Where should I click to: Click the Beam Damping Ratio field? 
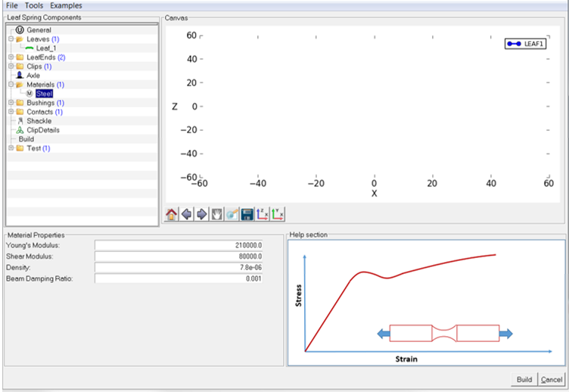pyautogui.click(x=179, y=278)
